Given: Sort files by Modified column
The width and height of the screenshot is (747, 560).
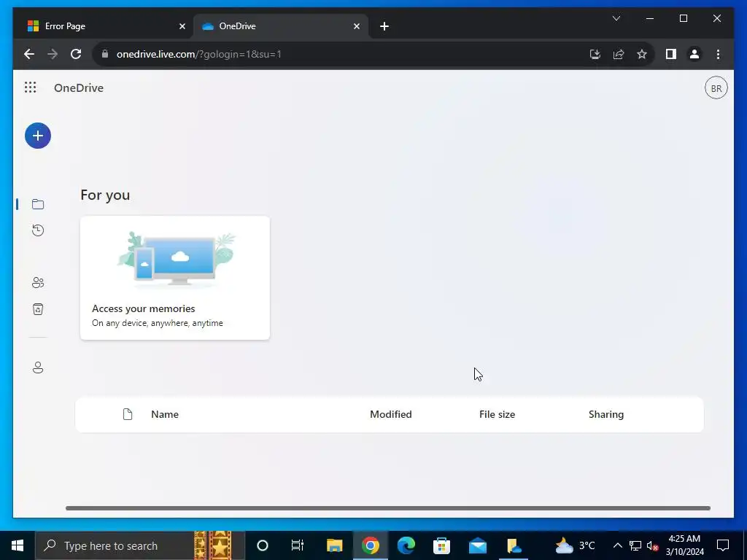Looking at the screenshot, I should point(391,414).
